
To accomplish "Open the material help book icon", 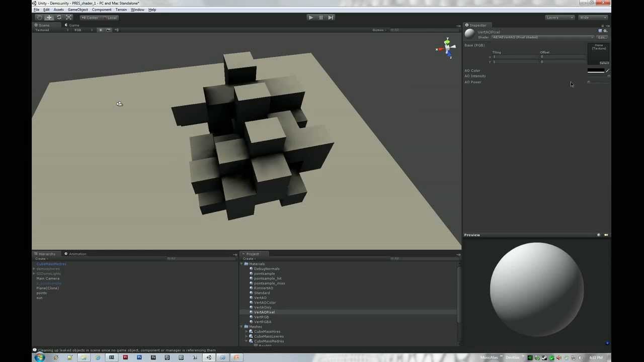I will (600, 31).
